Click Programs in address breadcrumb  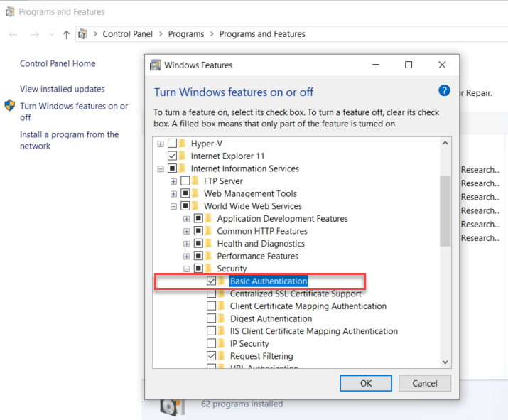pyautogui.click(x=186, y=34)
